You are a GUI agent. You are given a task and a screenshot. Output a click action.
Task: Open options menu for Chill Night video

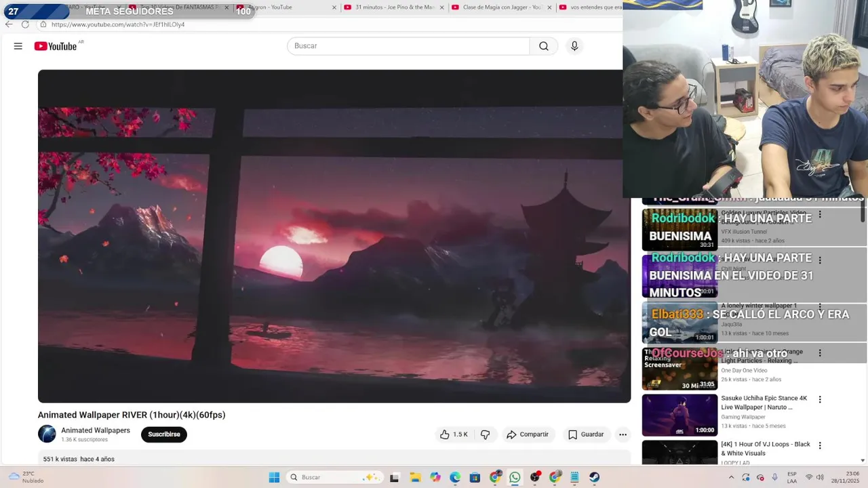click(820, 260)
